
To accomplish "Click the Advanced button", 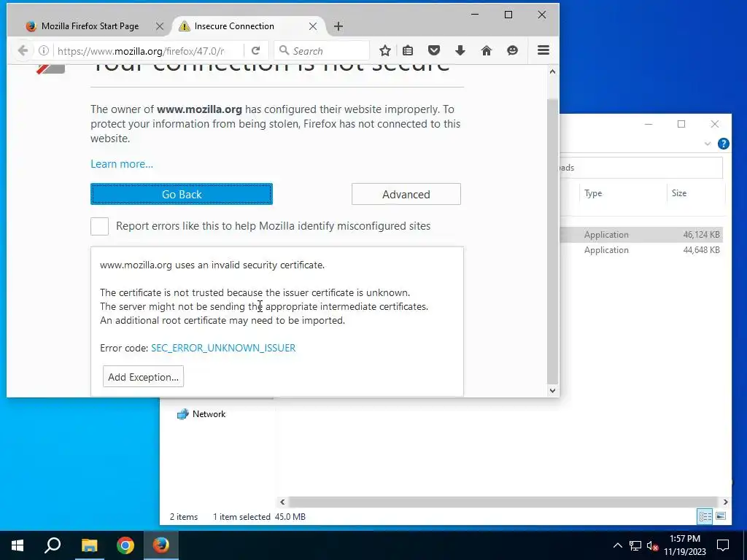I will click(406, 194).
